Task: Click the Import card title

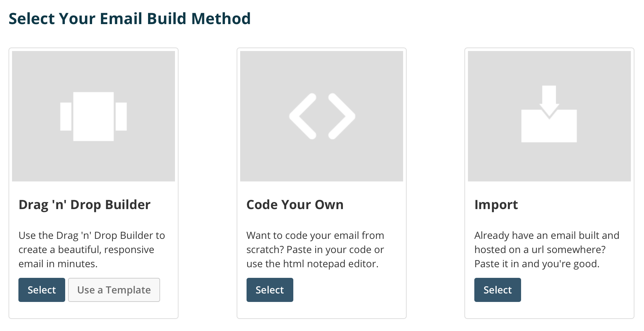Action: click(496, 205)
